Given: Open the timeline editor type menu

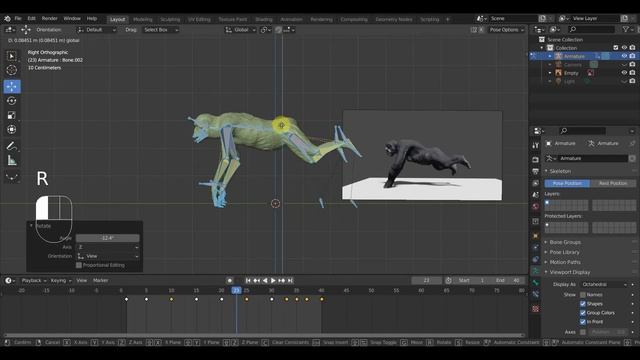Looking at the screenshot, I should tap(10, 280).
